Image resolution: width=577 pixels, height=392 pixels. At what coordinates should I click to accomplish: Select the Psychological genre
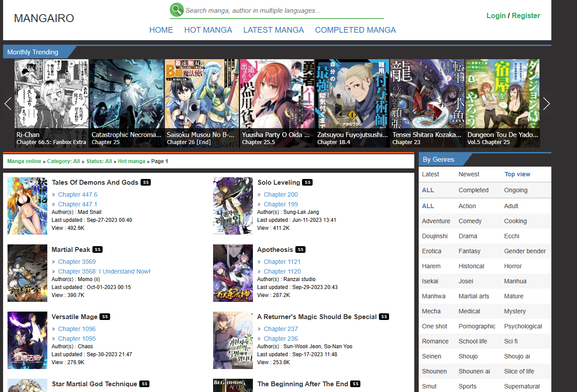click(523, 326)
